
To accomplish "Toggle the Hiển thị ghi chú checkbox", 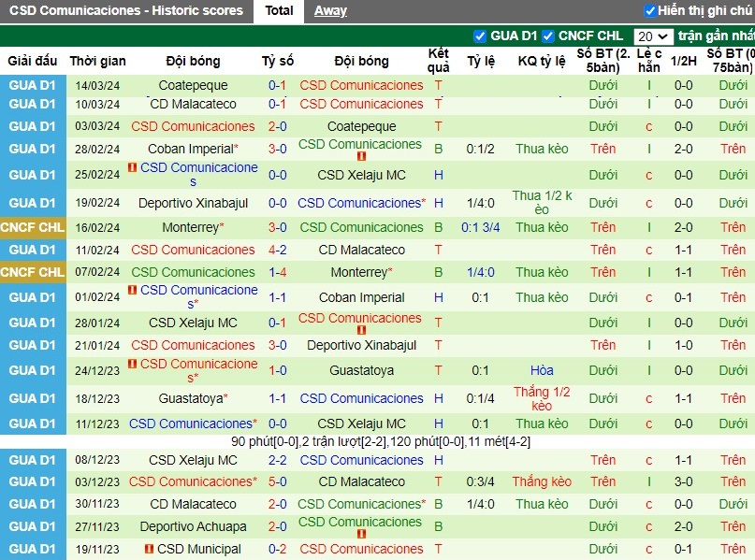I will click(650, 10).
